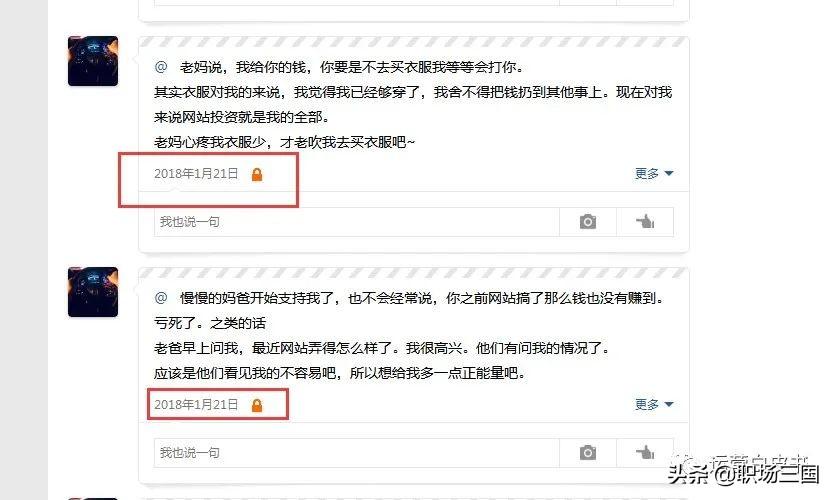Viewport: 835px width, 500px height.
Task: Click camera icon in first post comment bar
Action: point(587,222)
